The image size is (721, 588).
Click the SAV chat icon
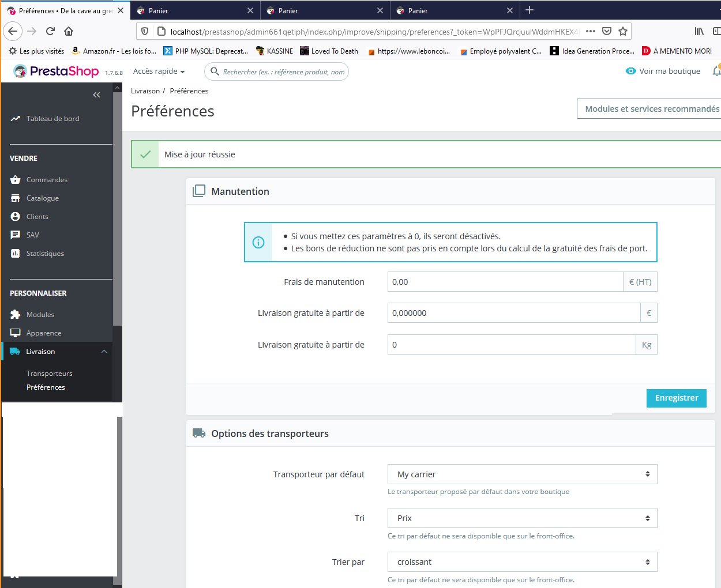[x=16, y=235]
